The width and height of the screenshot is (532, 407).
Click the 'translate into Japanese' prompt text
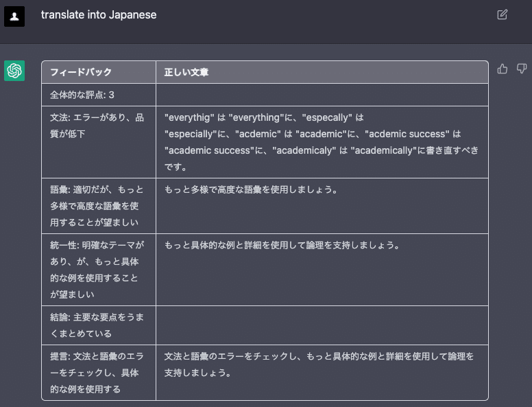pos(99,14)
